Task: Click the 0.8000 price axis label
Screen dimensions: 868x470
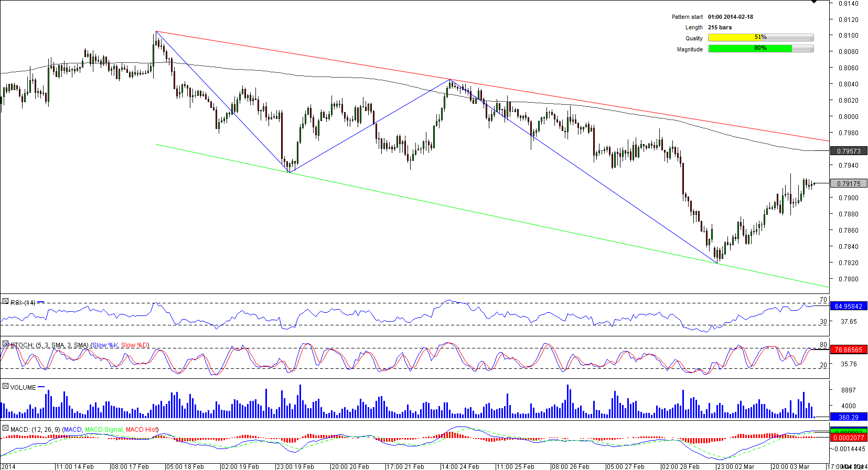Action: tap(849, 116)
